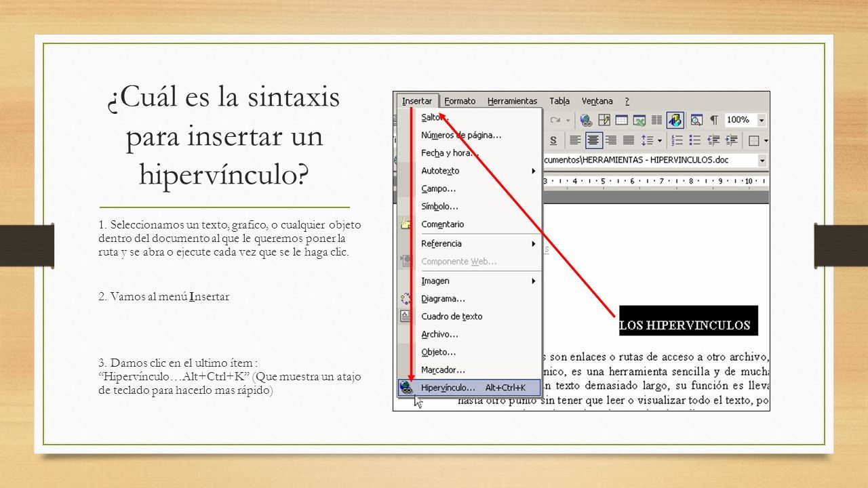Click the Insert Table toolbar icon

[621, 120]
